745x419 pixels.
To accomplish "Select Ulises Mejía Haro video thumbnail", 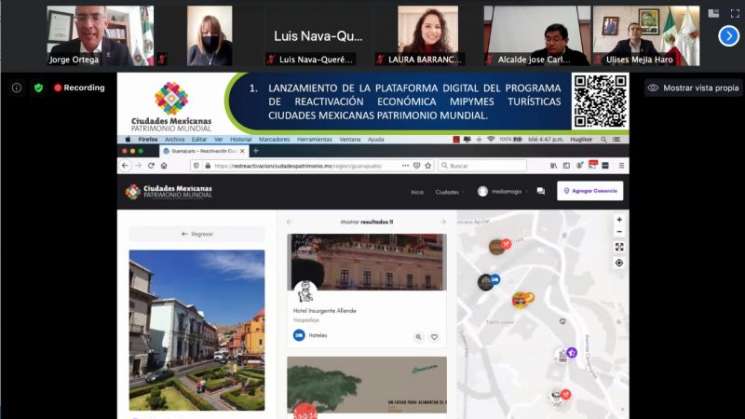I will pos(646,36).
